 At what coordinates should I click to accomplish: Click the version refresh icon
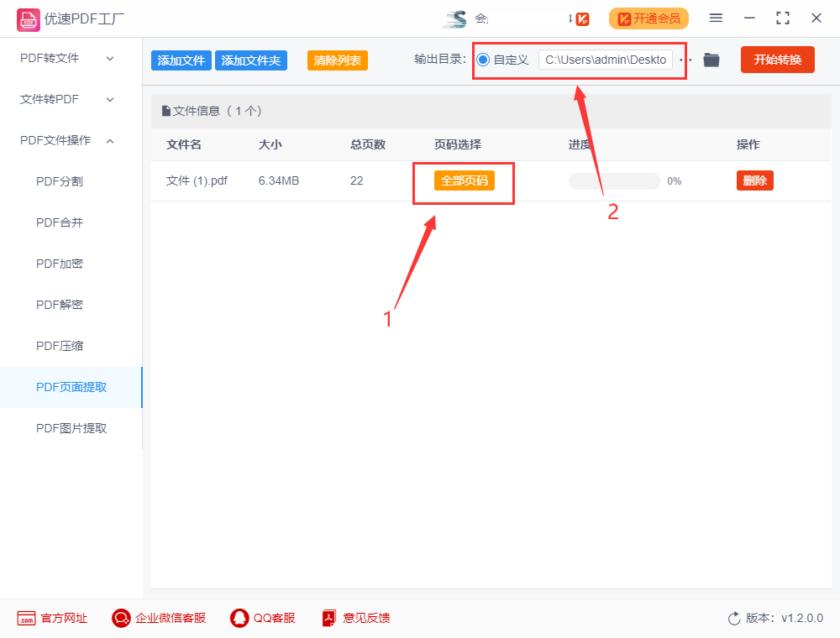click(x=734, y=619)
